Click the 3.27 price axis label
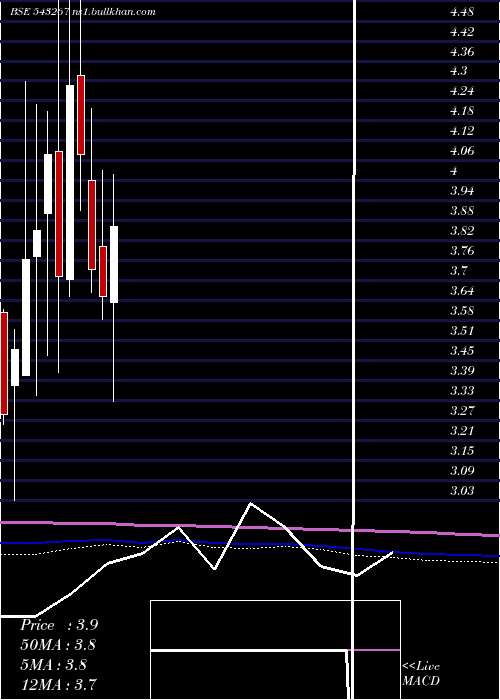Screen dimensions: 500x700 (462, 410)
